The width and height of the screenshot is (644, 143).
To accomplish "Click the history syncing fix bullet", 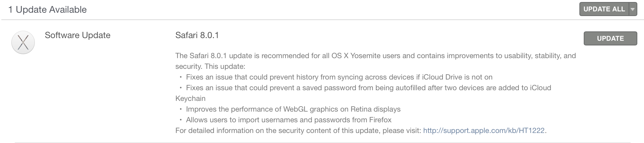I will coord(339,77).
